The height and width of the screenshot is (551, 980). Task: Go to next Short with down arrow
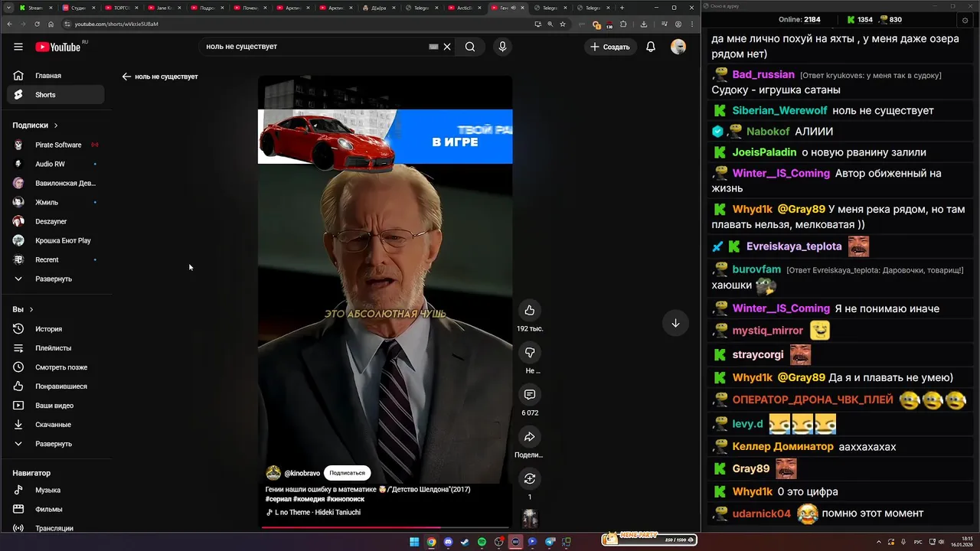pos(675,323)
